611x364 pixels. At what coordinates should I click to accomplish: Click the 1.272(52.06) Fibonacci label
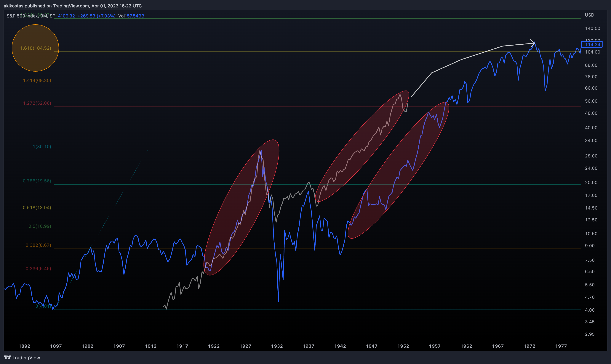(x=37, y=103)
